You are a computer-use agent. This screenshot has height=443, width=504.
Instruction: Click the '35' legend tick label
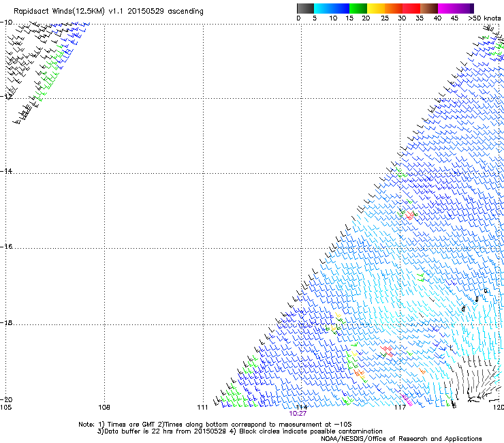coord(420,18)
